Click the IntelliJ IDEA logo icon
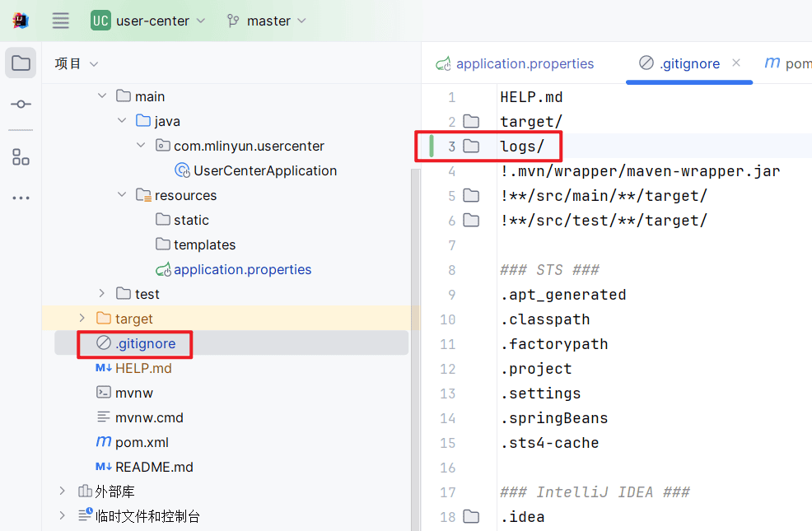 [x=21, y=21]
